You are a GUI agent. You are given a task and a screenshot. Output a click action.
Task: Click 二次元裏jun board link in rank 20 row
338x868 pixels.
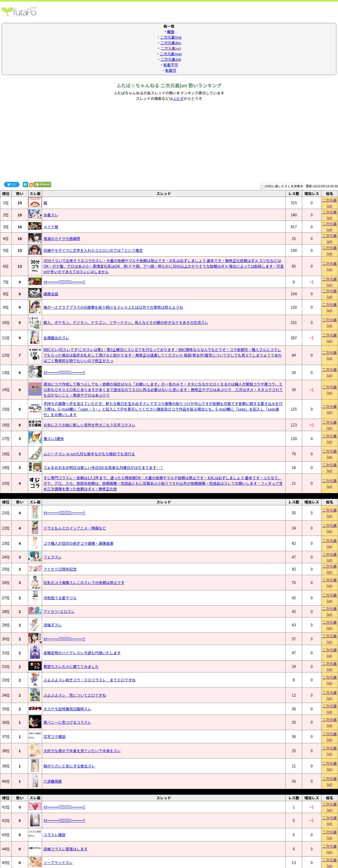tap(330, 483)
